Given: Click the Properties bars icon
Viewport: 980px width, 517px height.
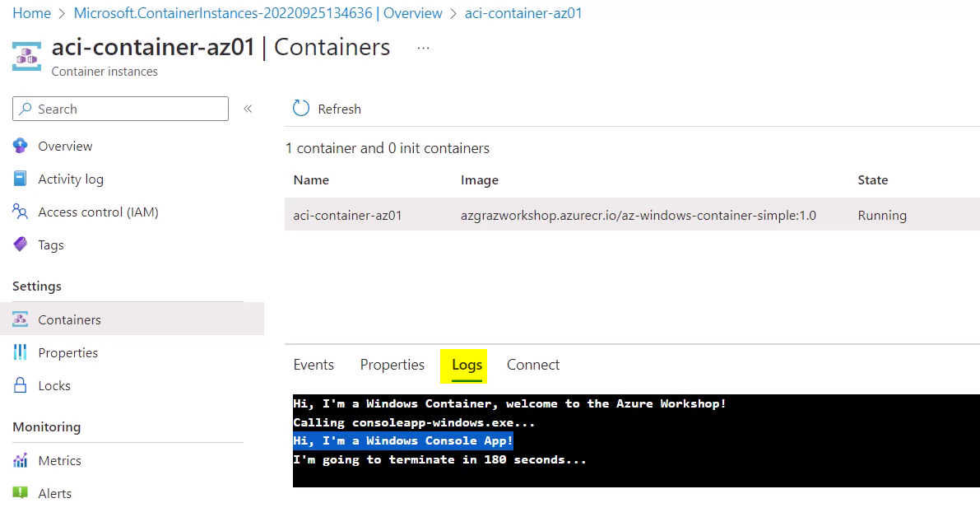Looking at the screenshot, I should point(20,352).
